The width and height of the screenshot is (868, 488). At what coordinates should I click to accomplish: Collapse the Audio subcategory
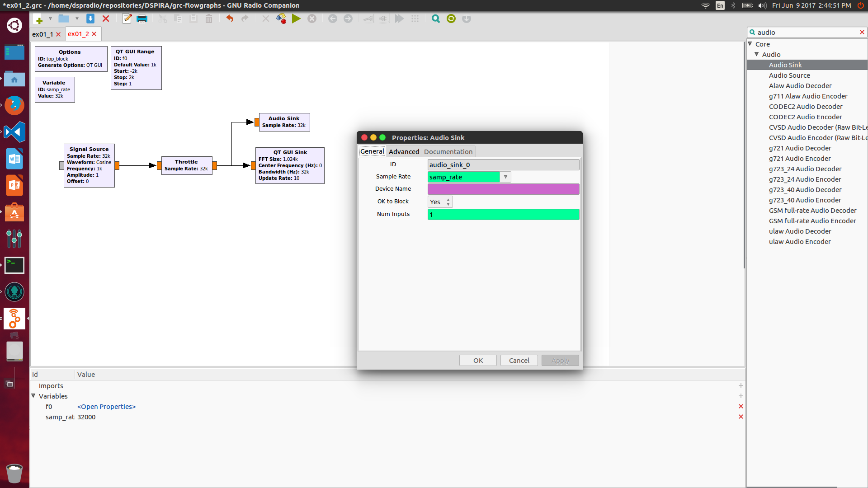click(757, 54)
